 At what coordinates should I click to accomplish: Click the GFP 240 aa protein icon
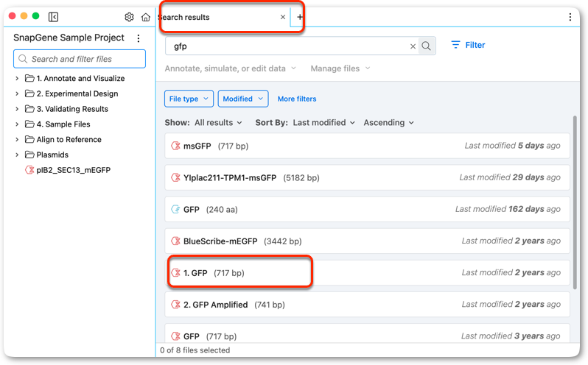(x=175, y=209)
